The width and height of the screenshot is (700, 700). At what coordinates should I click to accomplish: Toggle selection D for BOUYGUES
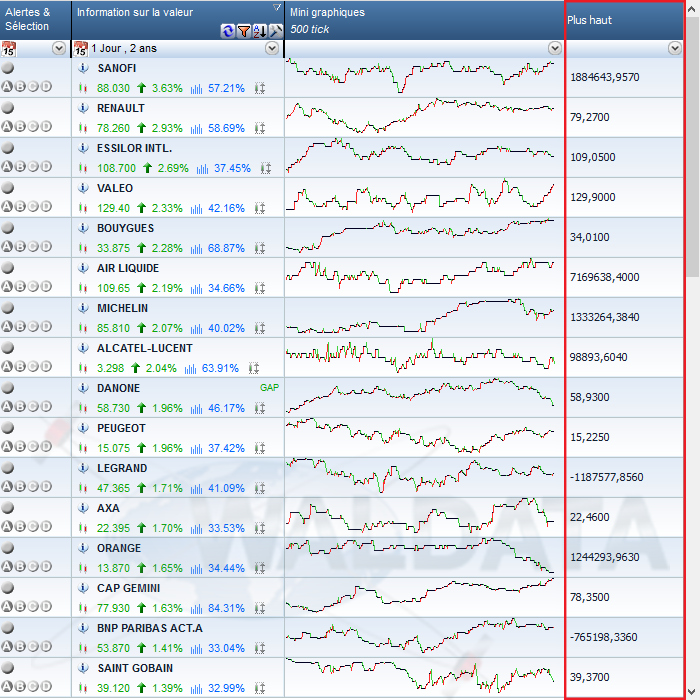point(46,246)
